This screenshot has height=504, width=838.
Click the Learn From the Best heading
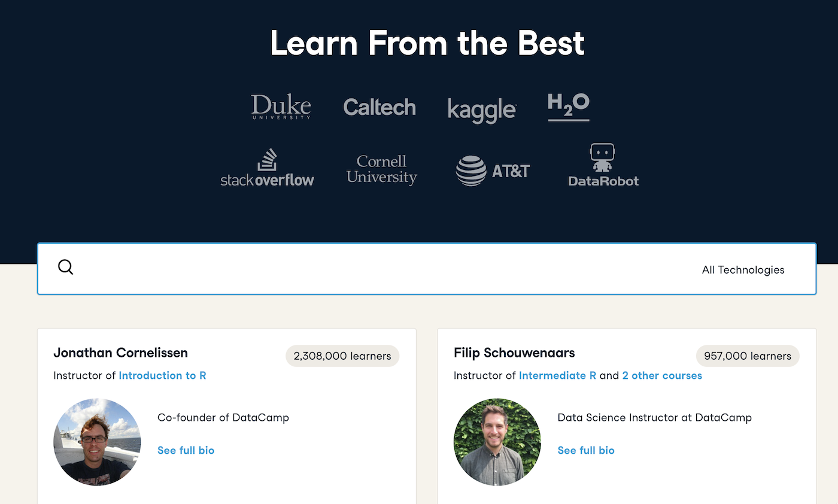click(427, 44)
